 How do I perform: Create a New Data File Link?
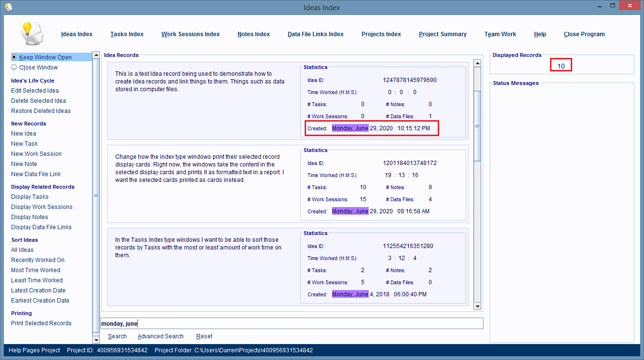click(x=36, y=174)
